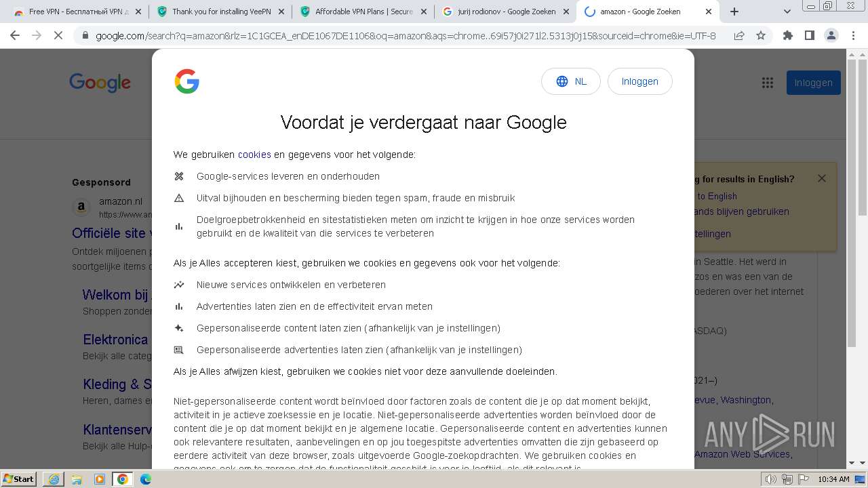Open the Chrome extensions puzzle icon

788,35
